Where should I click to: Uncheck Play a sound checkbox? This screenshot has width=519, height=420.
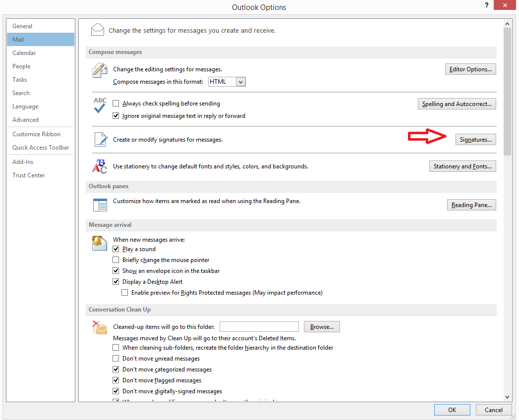click(116, 249)
